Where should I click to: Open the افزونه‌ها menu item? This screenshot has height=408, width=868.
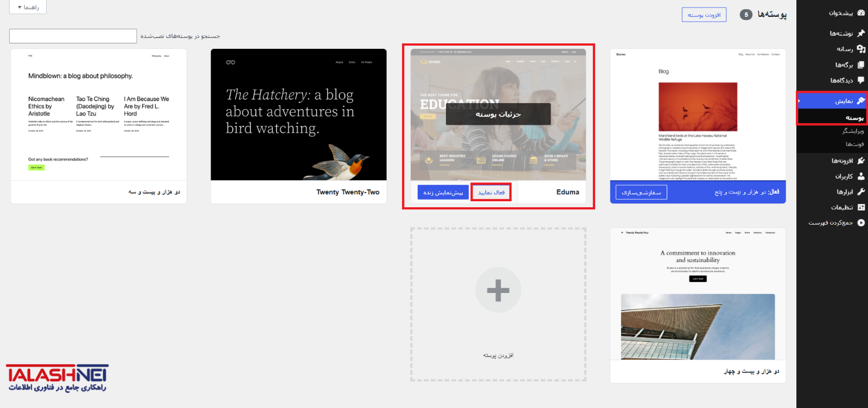(x=832, y=161)
